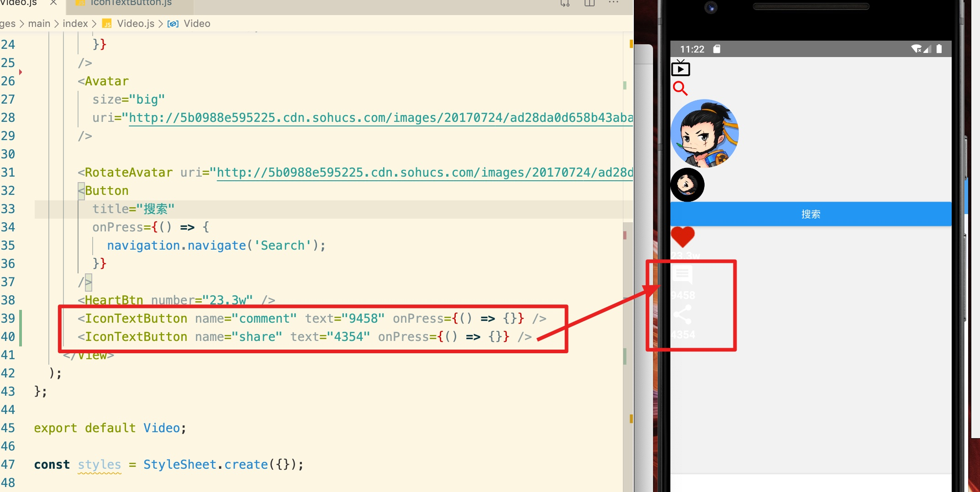
Task: Tap the large avatar image in emulator
Action: (x=705, y=133)
